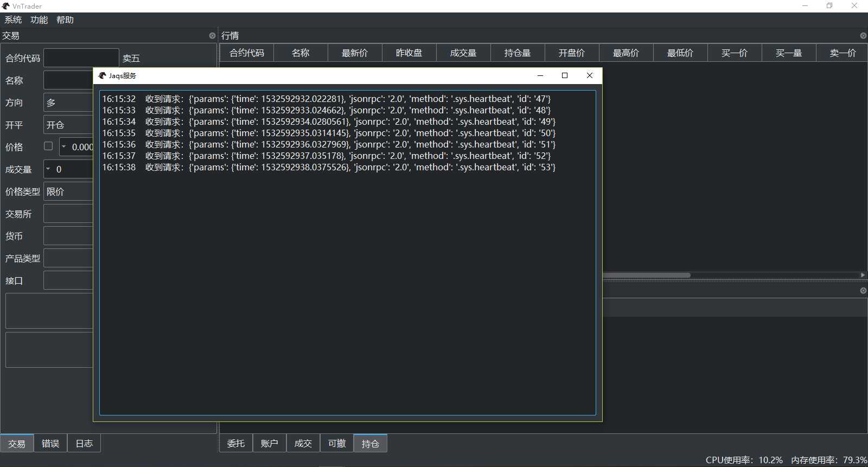Viewport: 868px width, 467px height.
Task: Click the 卖一价 column header
Action: click(843, 53)
